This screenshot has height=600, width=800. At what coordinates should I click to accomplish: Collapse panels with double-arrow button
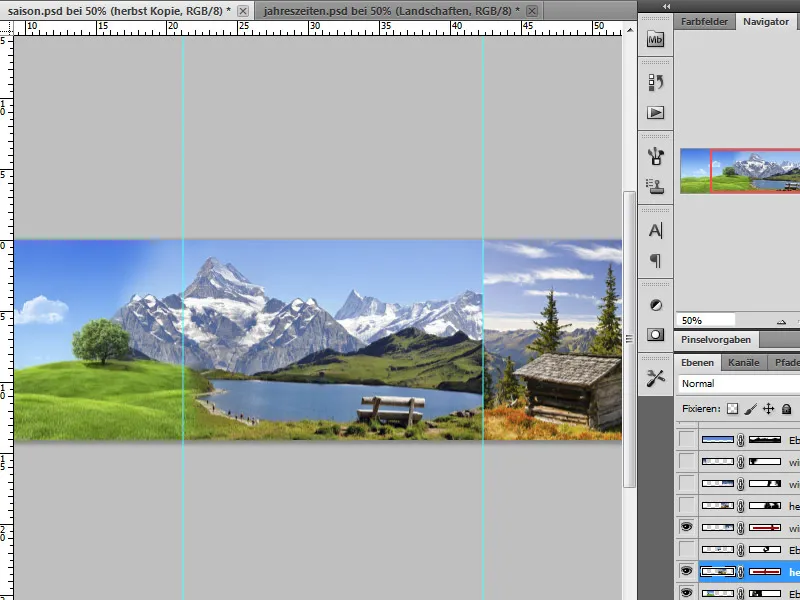coord(666,6)
